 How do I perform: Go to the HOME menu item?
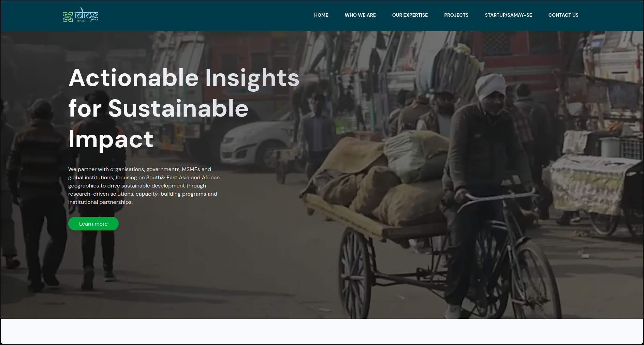tap(321, 15)
